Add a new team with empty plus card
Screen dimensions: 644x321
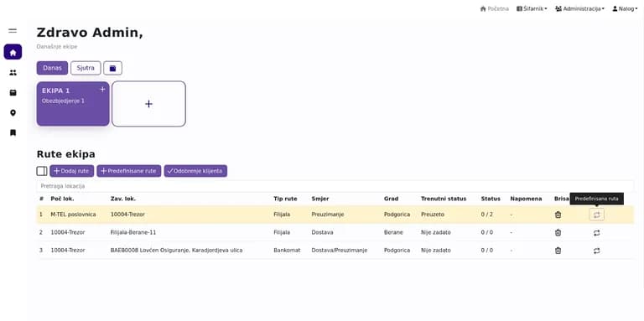pyautogui.click(x=148, y=104)
